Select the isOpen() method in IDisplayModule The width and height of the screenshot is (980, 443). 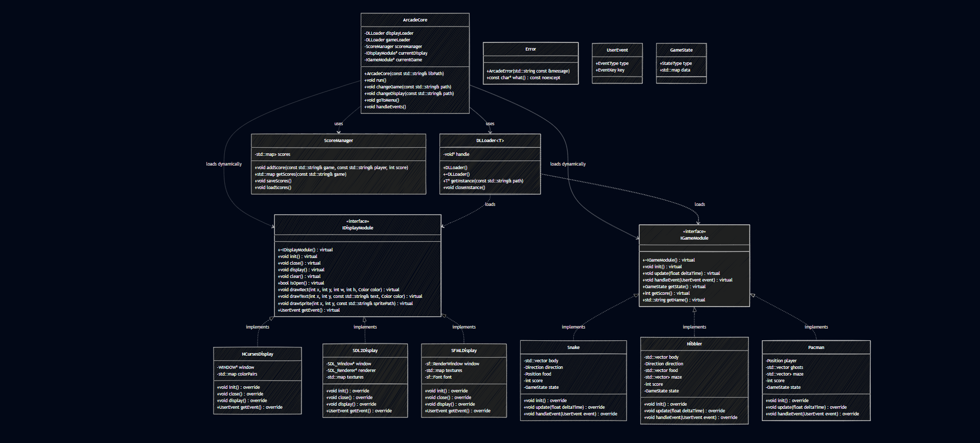pos(301,283)
